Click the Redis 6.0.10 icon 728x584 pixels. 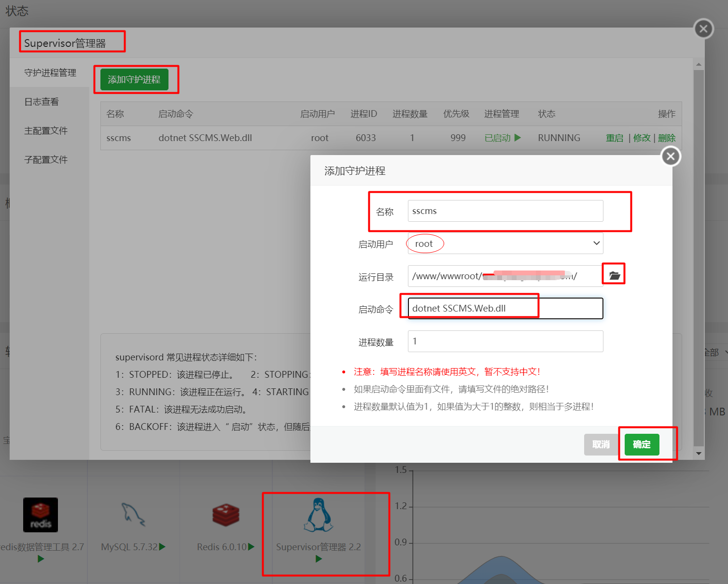coord(225,515)
